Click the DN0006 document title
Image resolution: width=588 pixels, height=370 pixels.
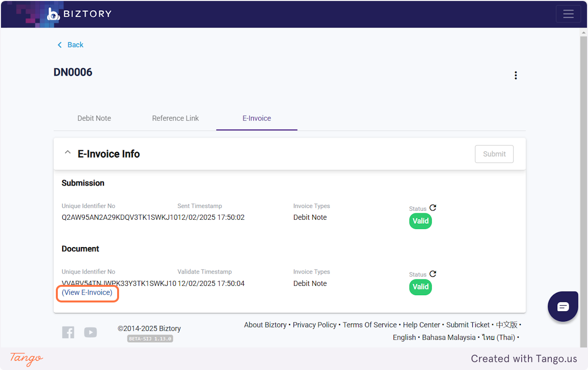(73, 72)
